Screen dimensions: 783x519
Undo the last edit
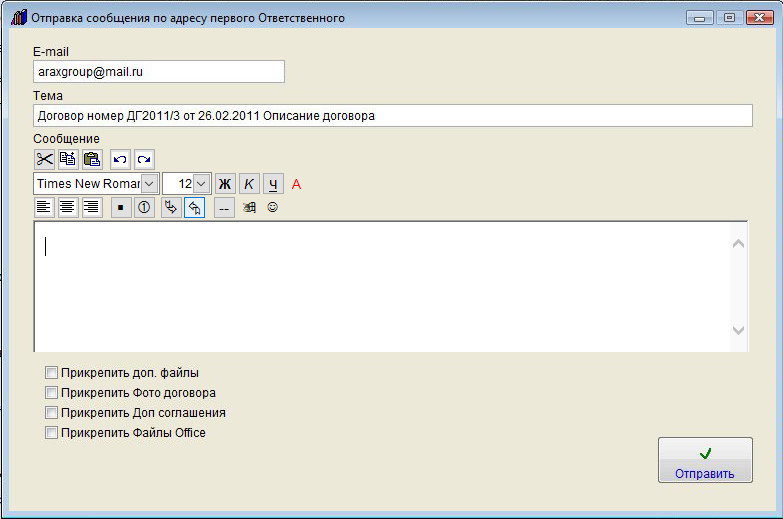point(120,159)
